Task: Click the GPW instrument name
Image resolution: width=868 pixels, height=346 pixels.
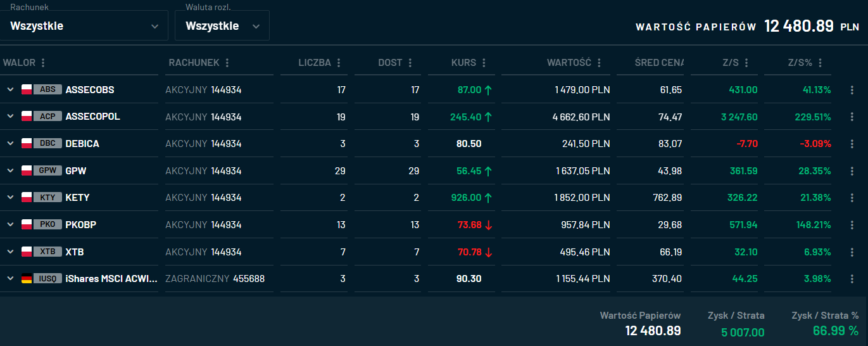Action: point(76,171)
